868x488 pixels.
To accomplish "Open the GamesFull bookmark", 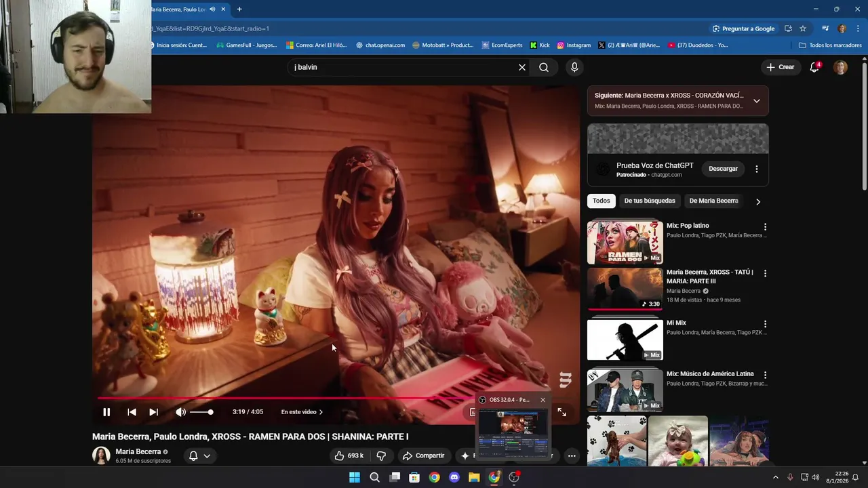I will 246,45.
